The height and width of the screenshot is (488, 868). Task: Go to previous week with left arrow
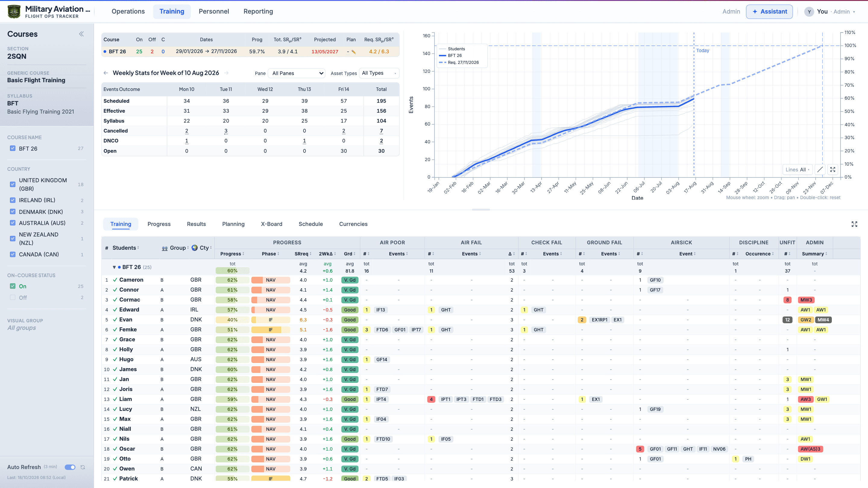coord(106,73)
